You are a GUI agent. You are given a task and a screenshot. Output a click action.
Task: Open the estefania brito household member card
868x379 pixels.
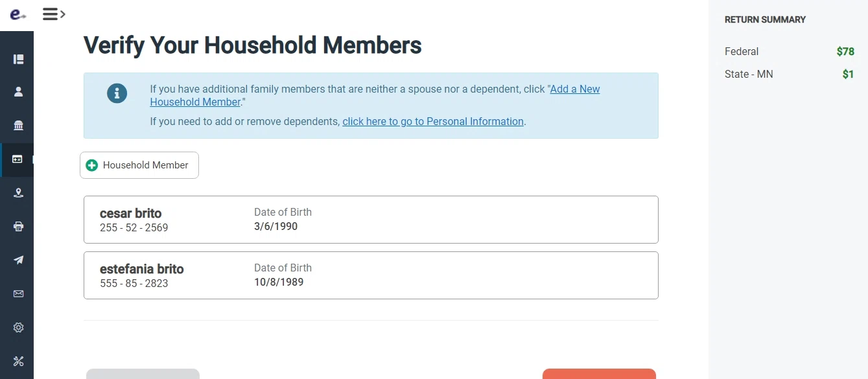(371, 275)
